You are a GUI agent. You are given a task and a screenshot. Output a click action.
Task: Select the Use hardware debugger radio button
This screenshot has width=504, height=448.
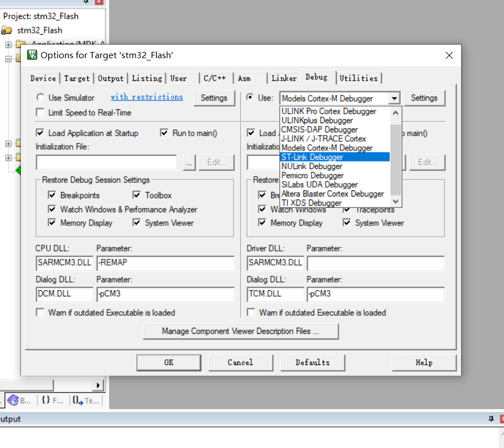click(x=250, y=97)
